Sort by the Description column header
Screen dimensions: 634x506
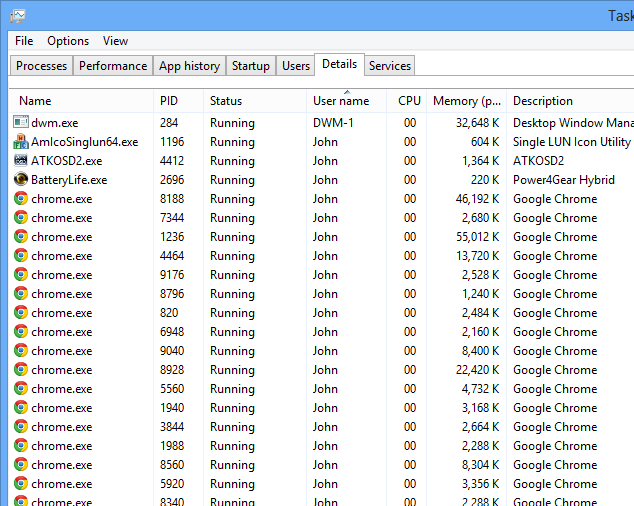(x=570, y=101)
